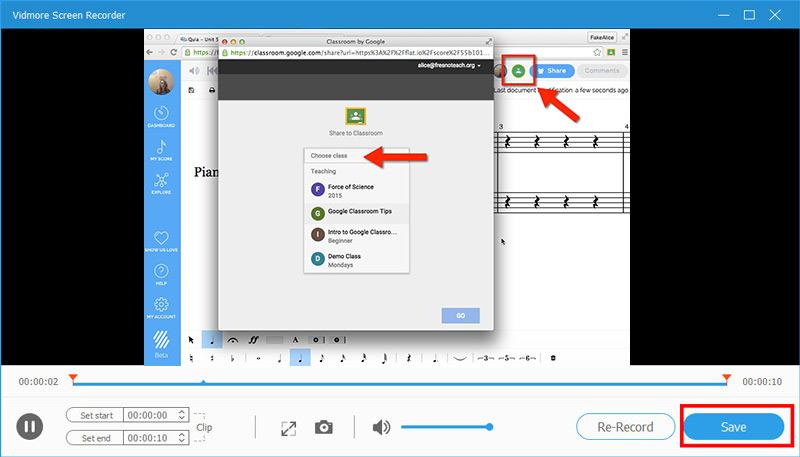Open My Score in the recorded Flat sidebar
800x457 pixels.
[x=161, y=150]
